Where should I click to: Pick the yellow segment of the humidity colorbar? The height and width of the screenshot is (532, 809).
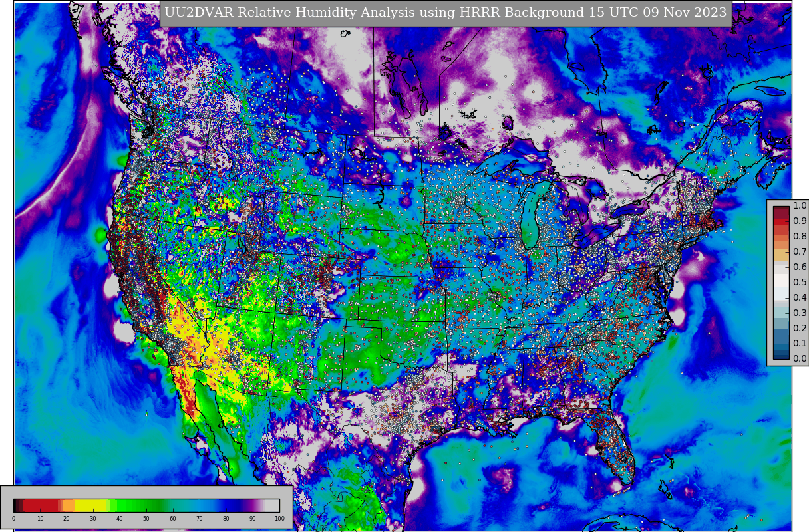[92, 505]
